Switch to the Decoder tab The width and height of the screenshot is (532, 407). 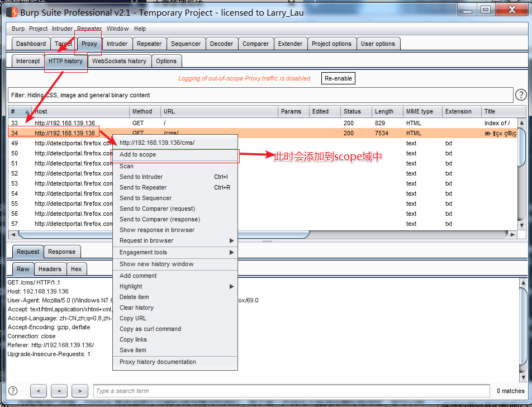point(221,44)
